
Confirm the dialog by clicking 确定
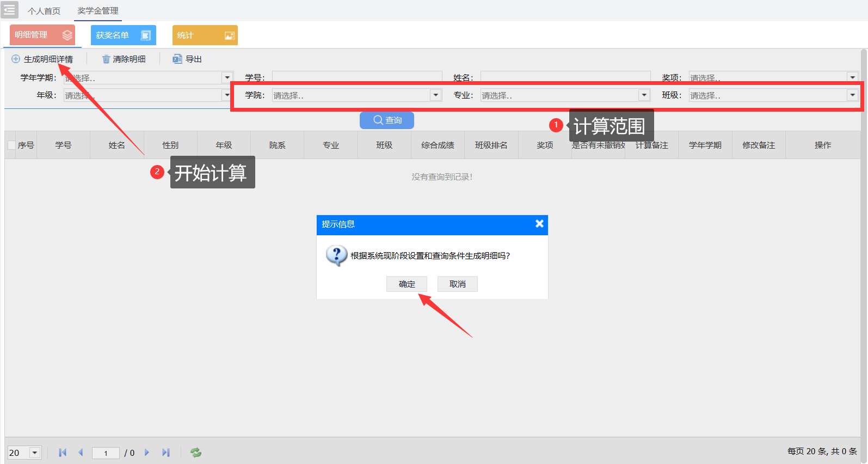407,284
